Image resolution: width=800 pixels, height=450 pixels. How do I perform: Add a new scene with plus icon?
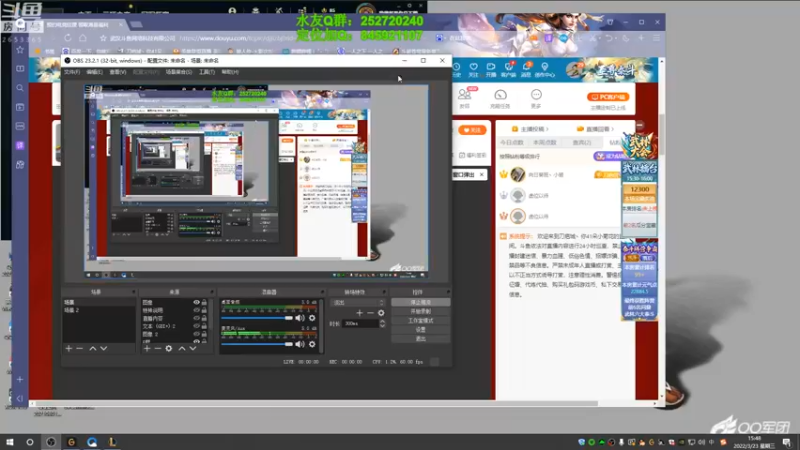tap(69, 348)
